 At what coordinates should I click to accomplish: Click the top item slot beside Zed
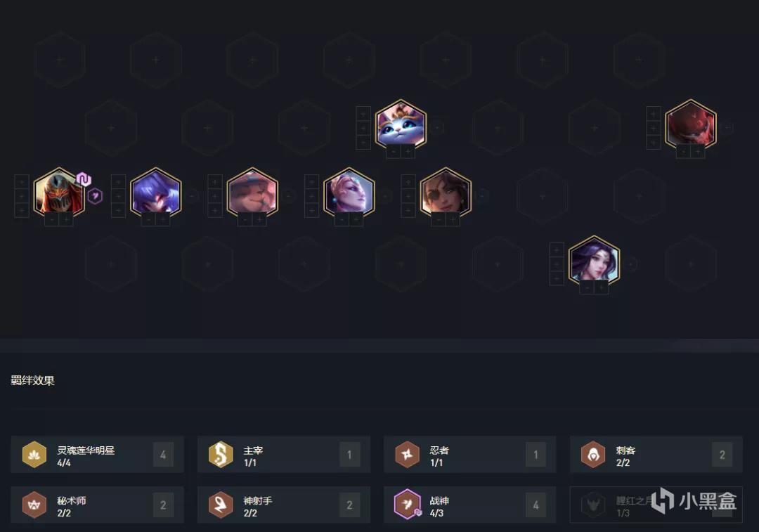click(x=21, y=182)
